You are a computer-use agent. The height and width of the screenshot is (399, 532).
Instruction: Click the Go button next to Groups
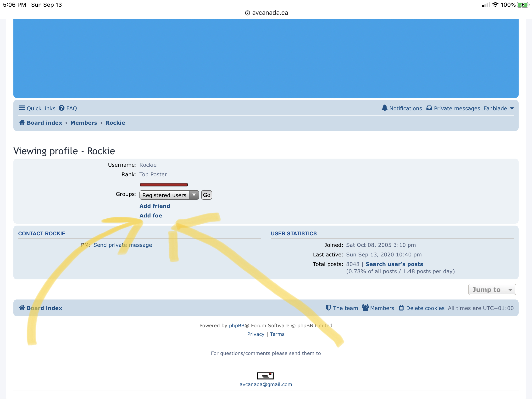pos(206,195)
